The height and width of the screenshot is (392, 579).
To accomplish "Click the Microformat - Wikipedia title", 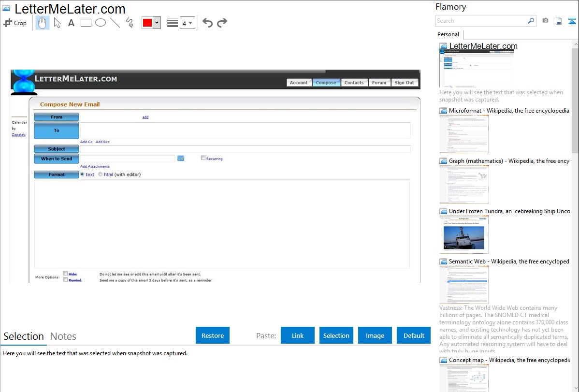I will click(509, 111).
